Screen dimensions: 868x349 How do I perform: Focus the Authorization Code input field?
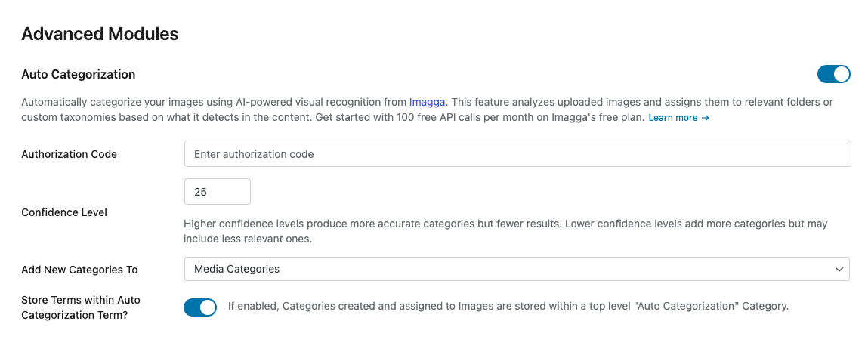pos(517,154)
